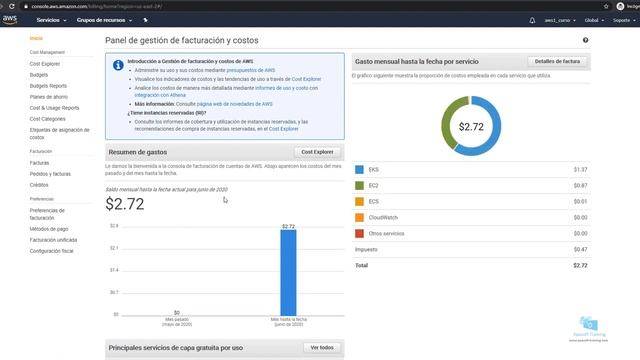Open Facturación unificada in sidebar

click(53, 240)
